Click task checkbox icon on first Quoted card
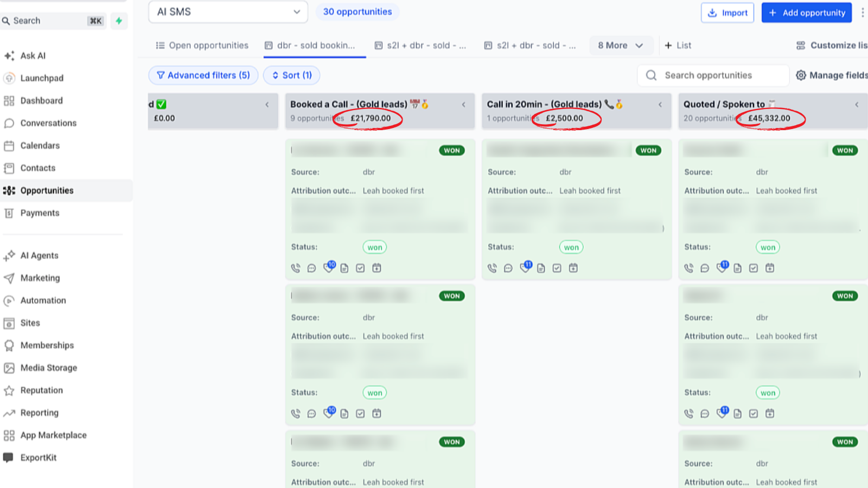This screenshot has width=868, height=488. click(754, 268)
